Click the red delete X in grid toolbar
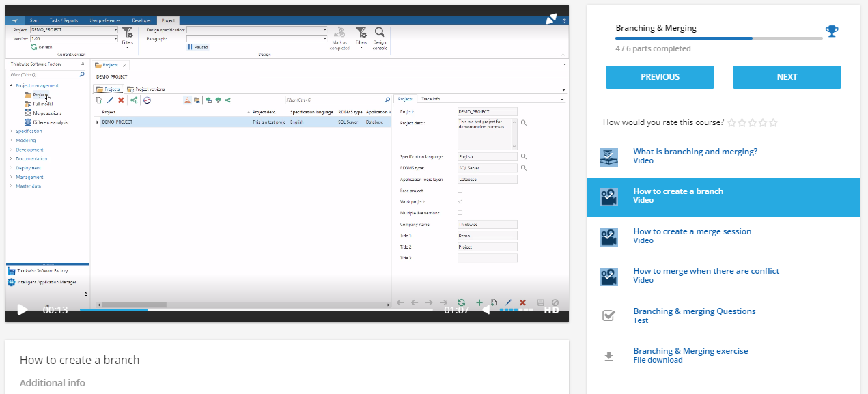Screen dimensions: 868x394 [121, 100]
